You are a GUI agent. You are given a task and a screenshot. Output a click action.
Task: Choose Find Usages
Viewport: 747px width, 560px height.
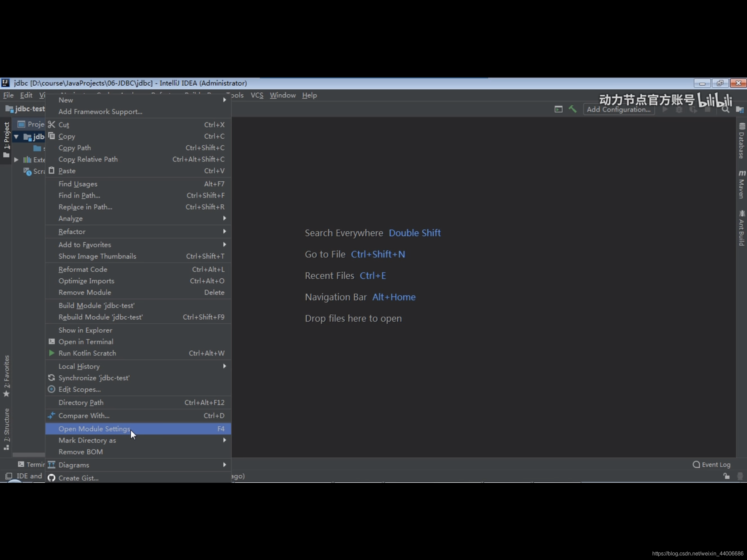[x=138, y=184]
